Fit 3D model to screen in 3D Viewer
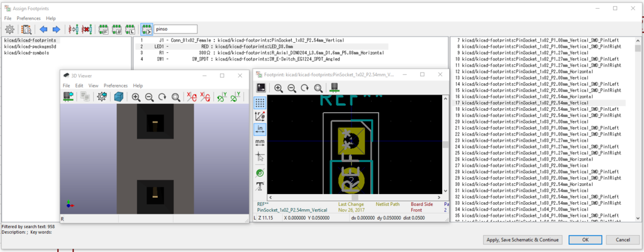Viewport: 644px width, 252px height. coord(176,97)
